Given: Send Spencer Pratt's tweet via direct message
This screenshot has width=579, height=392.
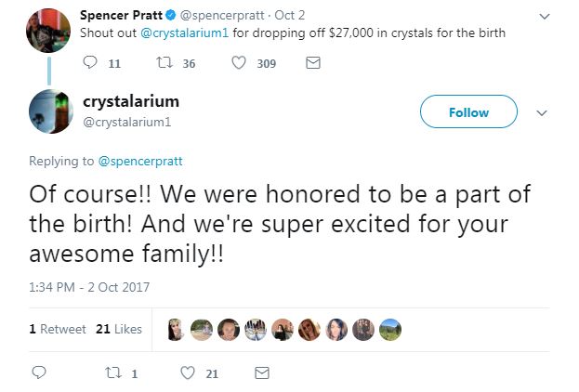Looking at the screenshot, I should [x=313, y=63].
